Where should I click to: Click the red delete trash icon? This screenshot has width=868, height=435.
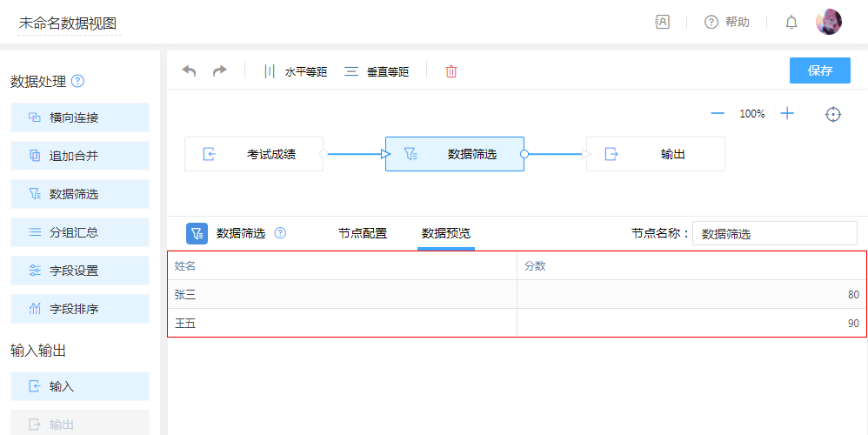tap(451, 71)
